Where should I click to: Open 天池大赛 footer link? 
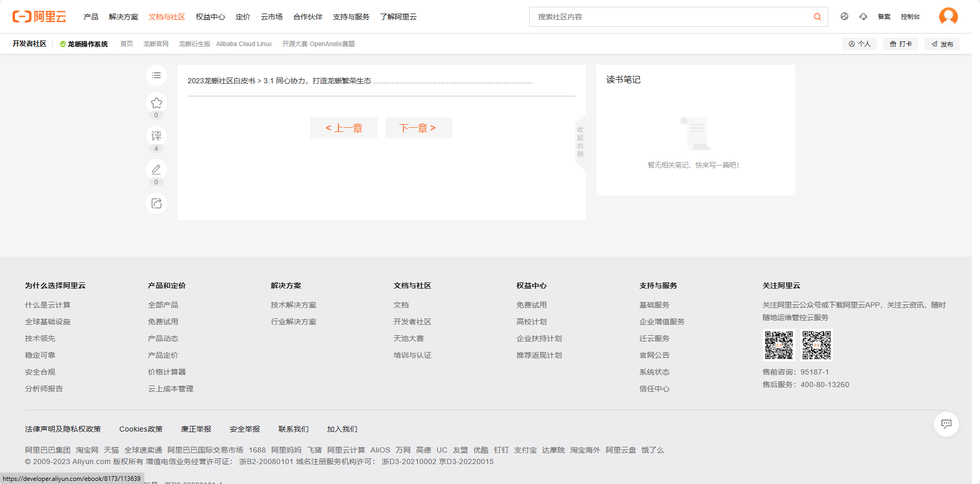(409, 338)
